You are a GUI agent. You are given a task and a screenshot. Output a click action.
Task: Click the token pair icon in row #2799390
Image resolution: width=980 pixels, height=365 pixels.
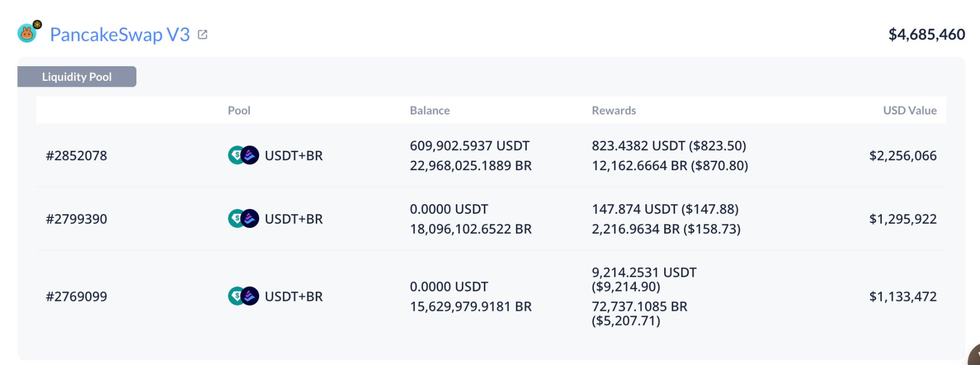coord(243,218)
